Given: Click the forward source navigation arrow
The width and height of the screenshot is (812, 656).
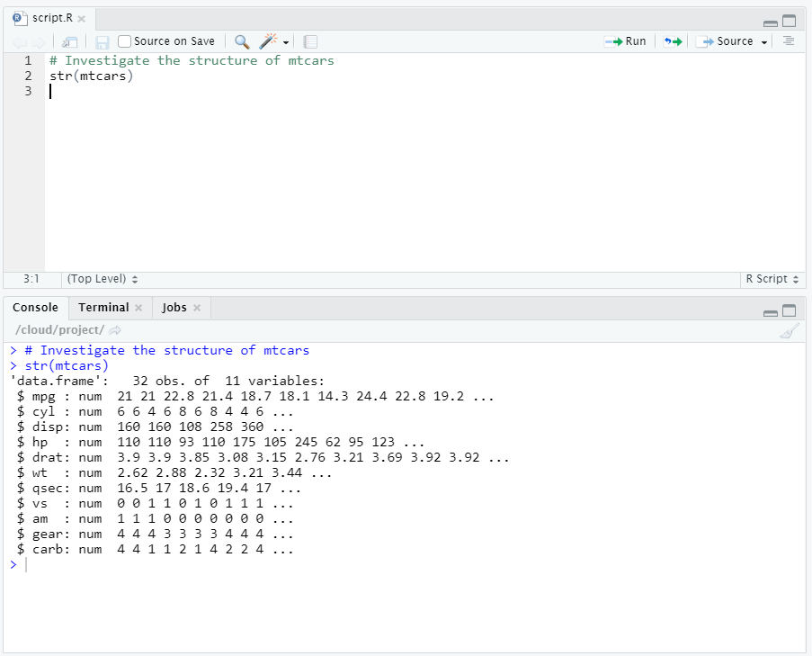Looking at the screenshot, I should pos(39,40).
